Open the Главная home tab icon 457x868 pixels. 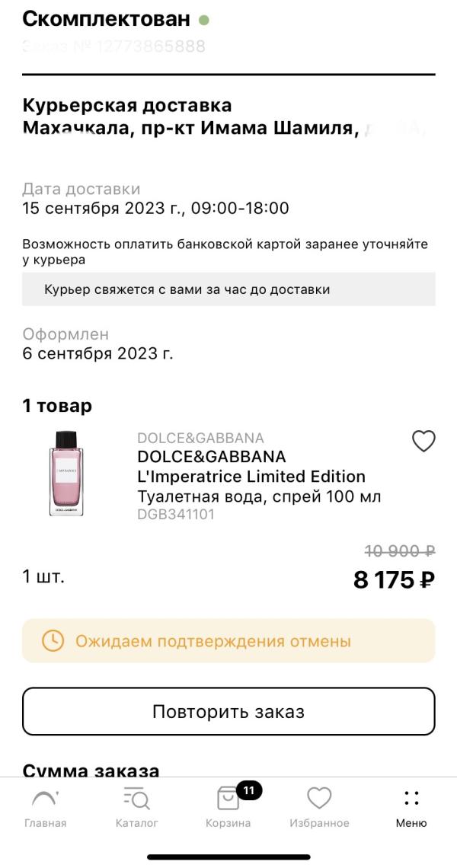(x=45, y=798)
